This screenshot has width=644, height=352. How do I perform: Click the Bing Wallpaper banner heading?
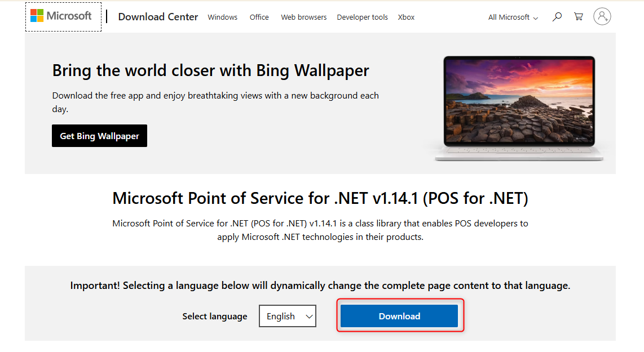[210, 70]
